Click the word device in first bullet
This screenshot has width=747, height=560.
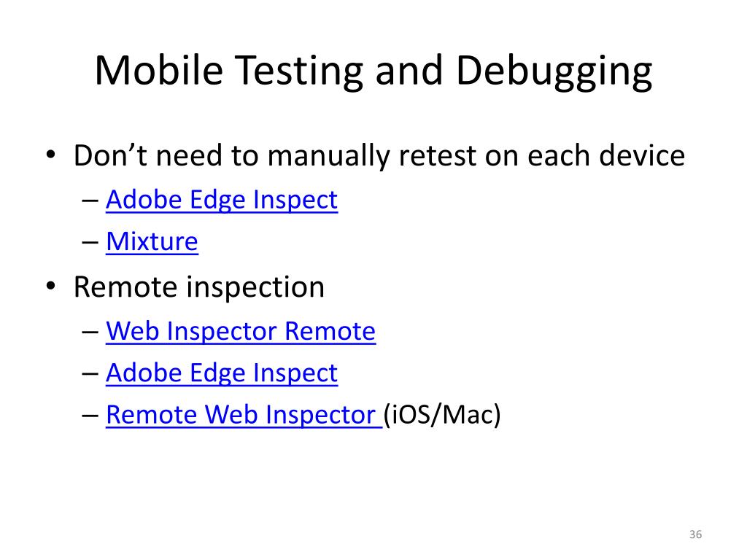pyautogui.click(x=642, y=156)
